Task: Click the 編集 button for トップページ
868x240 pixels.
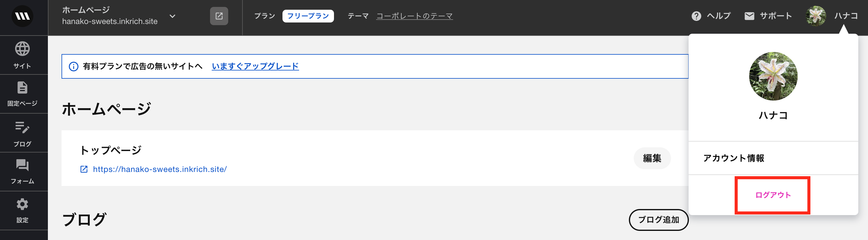Action: (652, 158)
